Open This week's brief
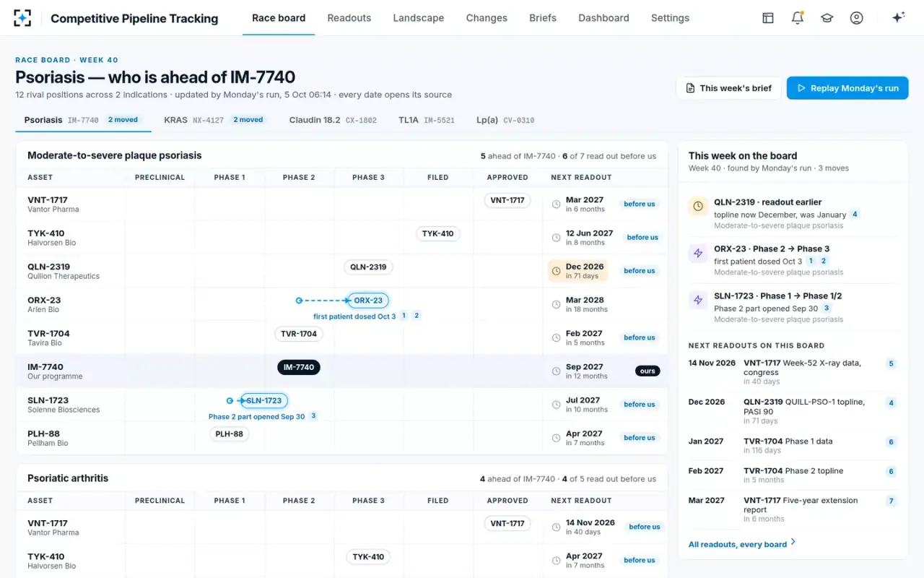This screenshot has height=578, width=924. 728,88
